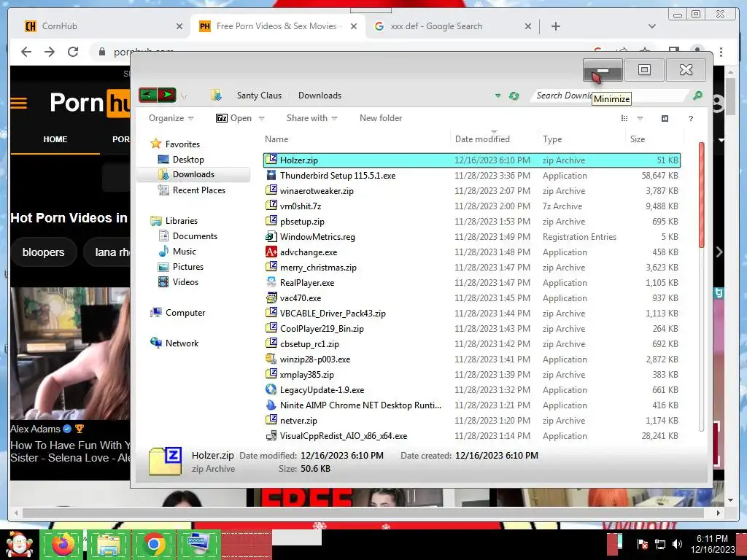Image resolution: width=747 pixels, height=560 pixels.
Task: Select the Holzer.zip file icon
Action: (271, 160)
